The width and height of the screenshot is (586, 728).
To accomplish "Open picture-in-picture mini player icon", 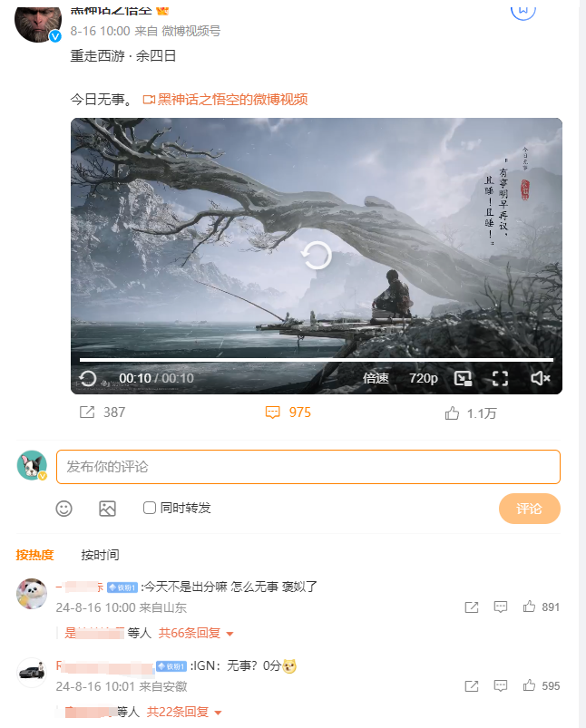I will [x=463, y=378].
